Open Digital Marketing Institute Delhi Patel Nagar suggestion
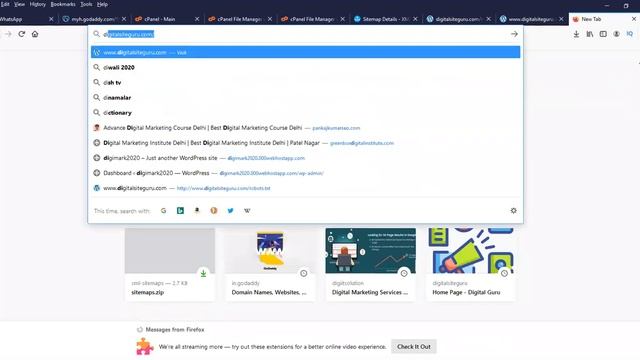 click(x=305, y=143)
